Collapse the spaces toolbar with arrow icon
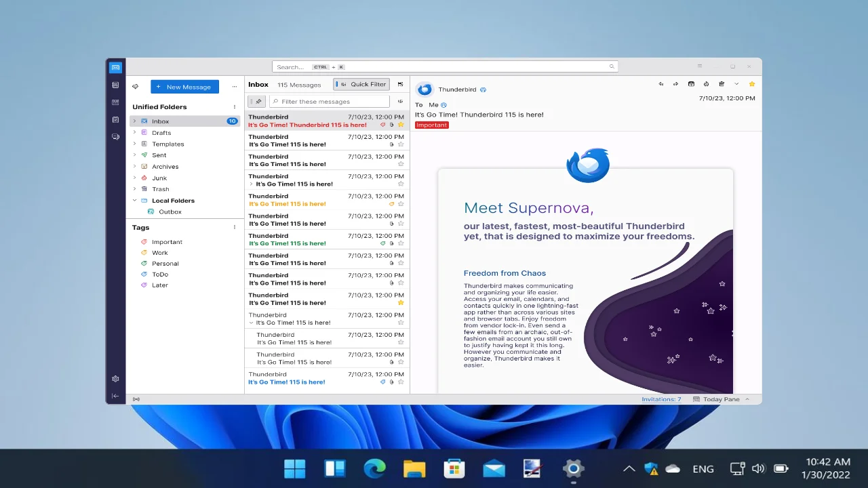 [115, 396]
